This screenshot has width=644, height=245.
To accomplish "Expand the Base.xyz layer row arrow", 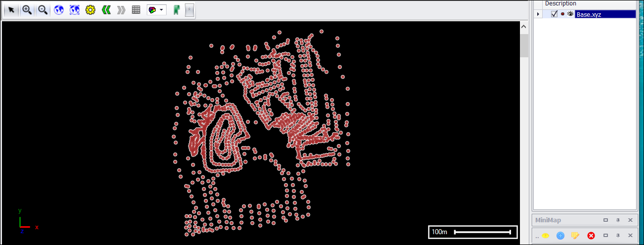I will [538, 14].
